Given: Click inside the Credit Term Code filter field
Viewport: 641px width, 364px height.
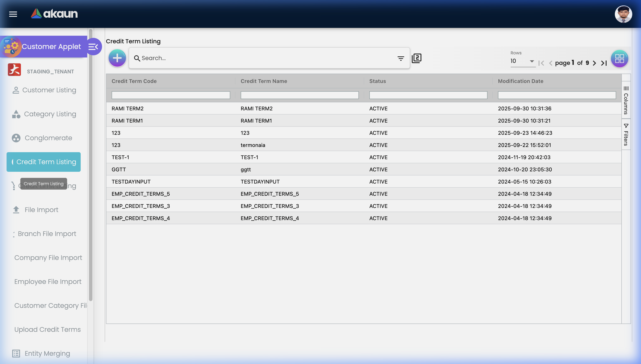Looking at the screenshot, I should (x=170, y=95).
